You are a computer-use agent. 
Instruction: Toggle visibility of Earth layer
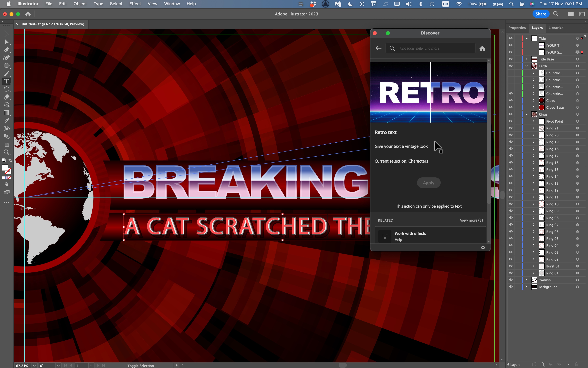(x=511, y=66)
